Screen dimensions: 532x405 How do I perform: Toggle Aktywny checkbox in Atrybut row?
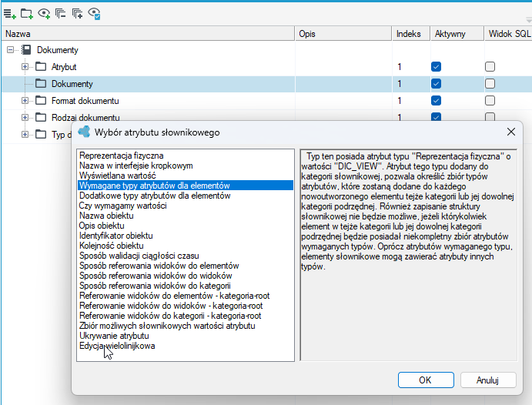click(x=436, y=66)
